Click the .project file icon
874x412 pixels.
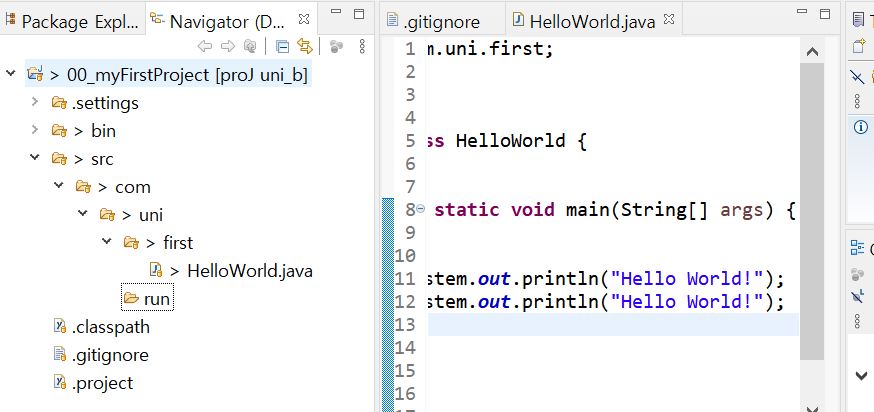coord(60,382)
